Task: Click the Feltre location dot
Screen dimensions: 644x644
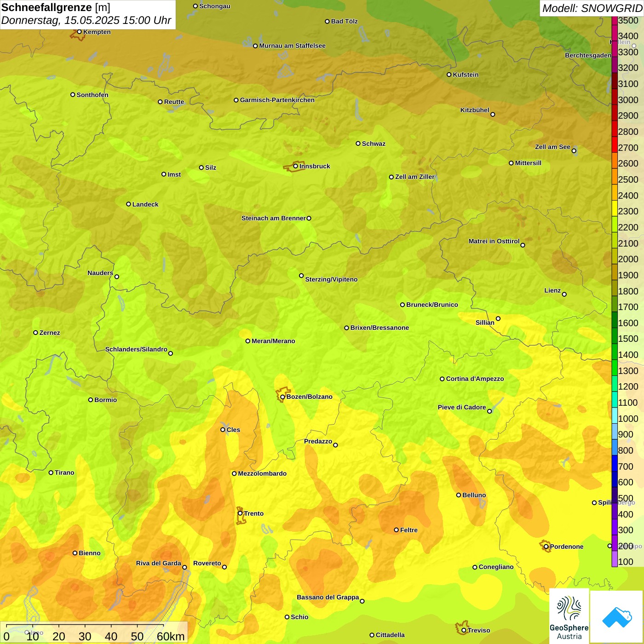Action: coord(396,530)
